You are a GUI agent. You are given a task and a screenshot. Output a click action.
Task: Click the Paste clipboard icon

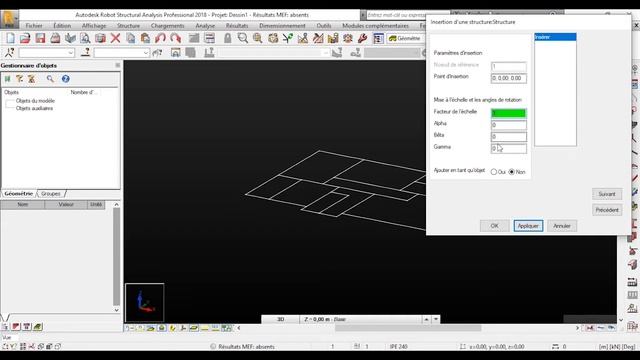[145, 38]
